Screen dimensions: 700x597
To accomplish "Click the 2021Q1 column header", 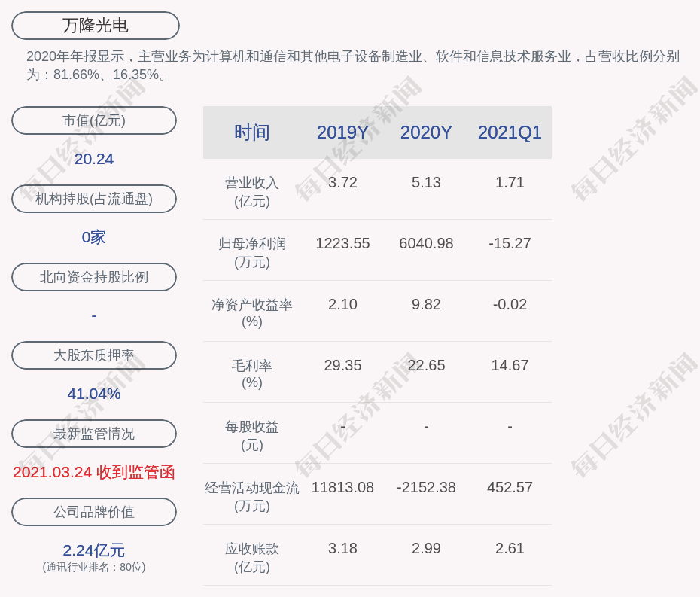I will coord(510,132).
